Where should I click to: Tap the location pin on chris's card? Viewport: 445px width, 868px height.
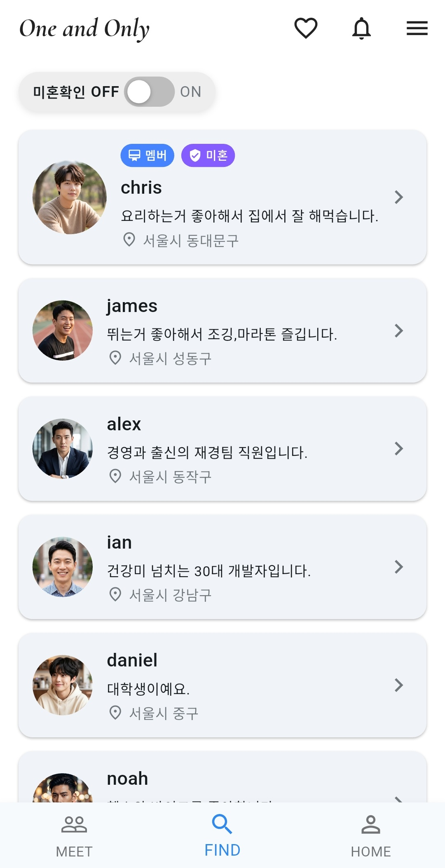[x=129, y=239]
